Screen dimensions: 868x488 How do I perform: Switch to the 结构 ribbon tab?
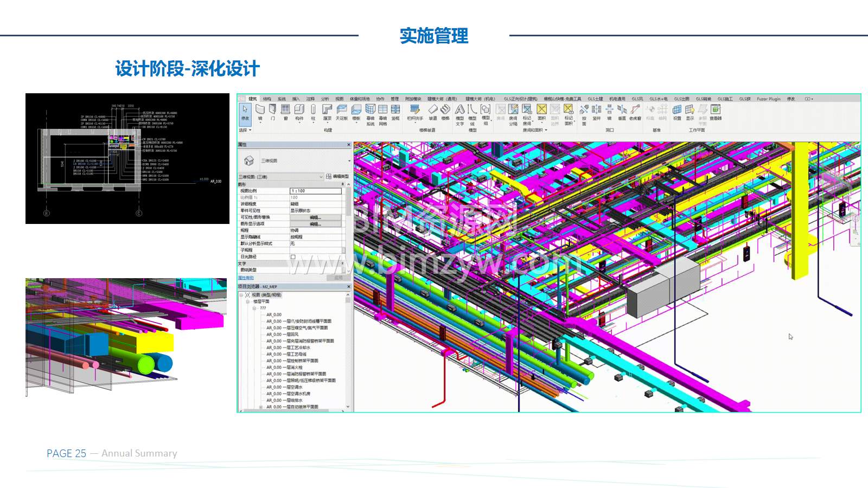coord(267,99)
